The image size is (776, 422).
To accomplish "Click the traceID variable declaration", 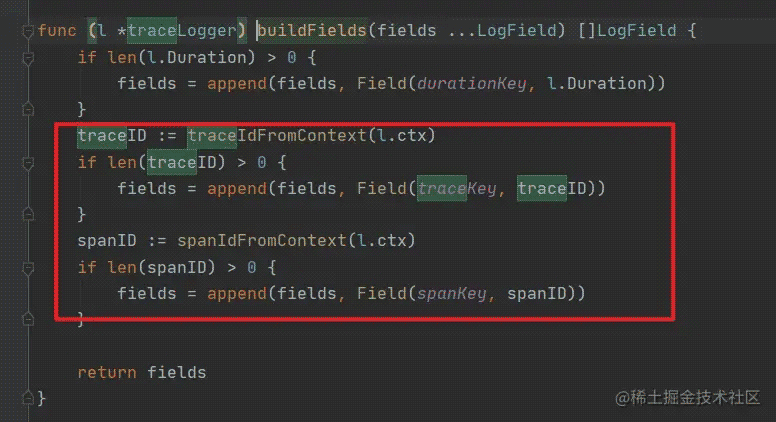I will point(112,136).
